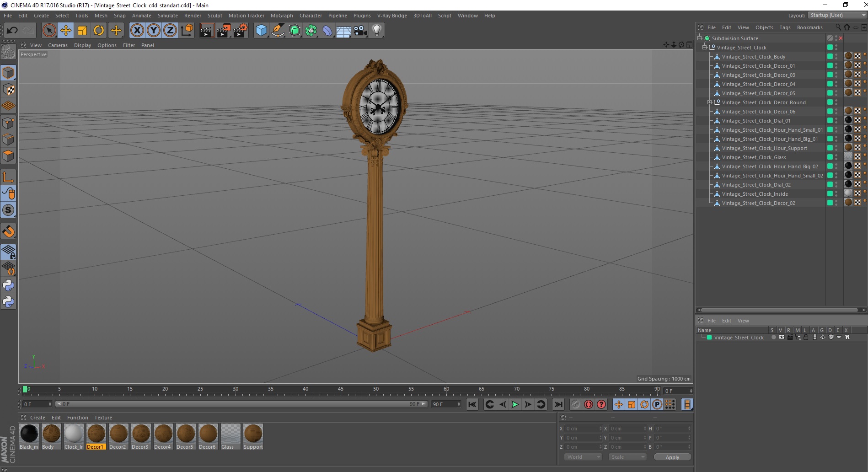Play the animation forwards
The image size is (868, 472).
pos(515,404)
